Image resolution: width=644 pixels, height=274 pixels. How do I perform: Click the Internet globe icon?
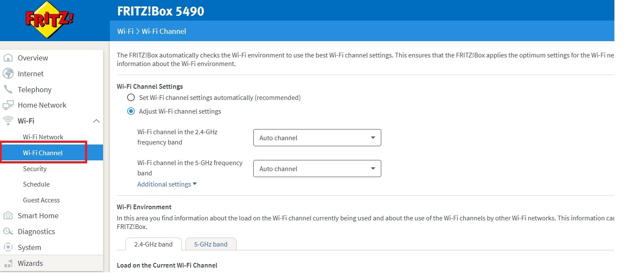[x=8, y=74]
